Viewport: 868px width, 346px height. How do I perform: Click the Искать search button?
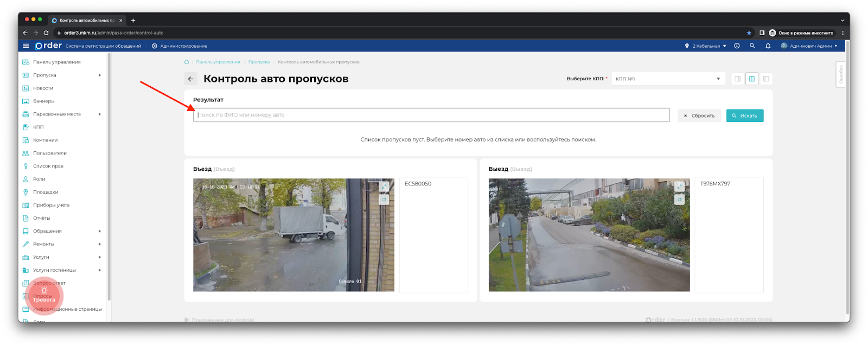click(744, 116)
